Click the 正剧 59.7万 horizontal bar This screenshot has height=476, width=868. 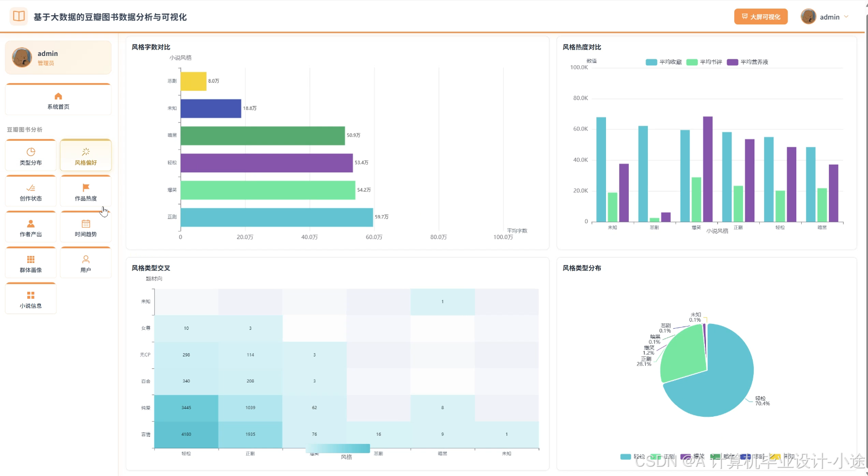[277, 217]
